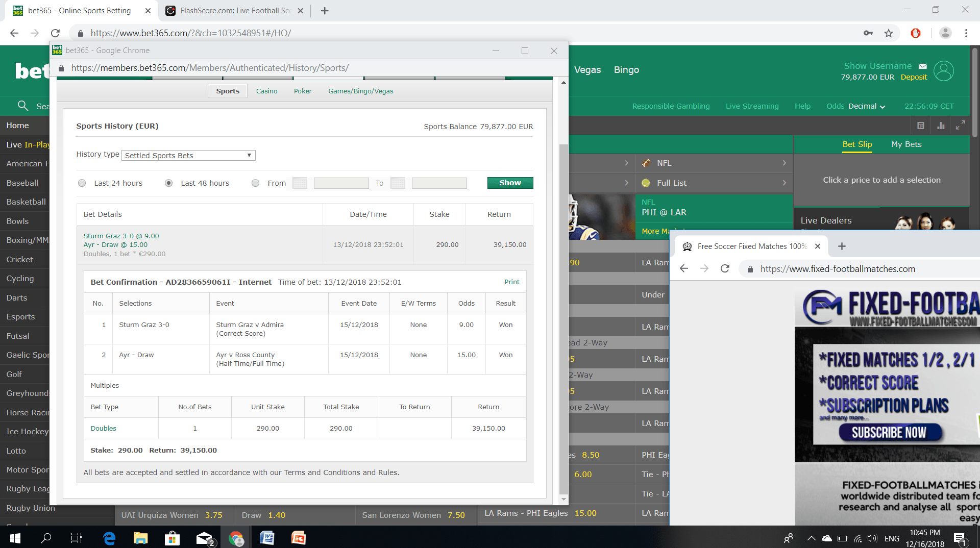Screen dimensions: 980x548
Task: Click the bet365 search magnifier icon
Action: [22, 106]
